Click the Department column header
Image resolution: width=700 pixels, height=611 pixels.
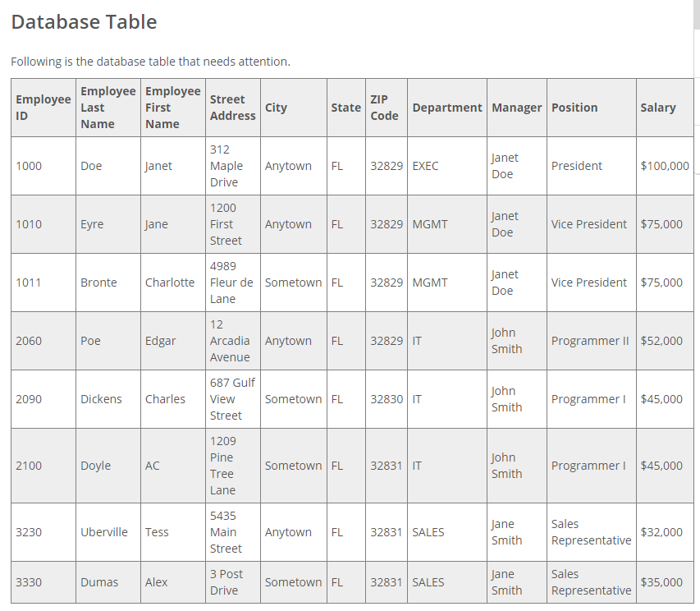(446, 107)
